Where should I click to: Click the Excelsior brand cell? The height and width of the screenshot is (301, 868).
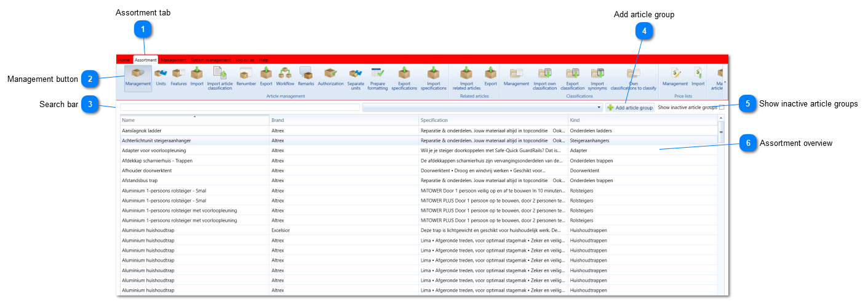[344, 230]
